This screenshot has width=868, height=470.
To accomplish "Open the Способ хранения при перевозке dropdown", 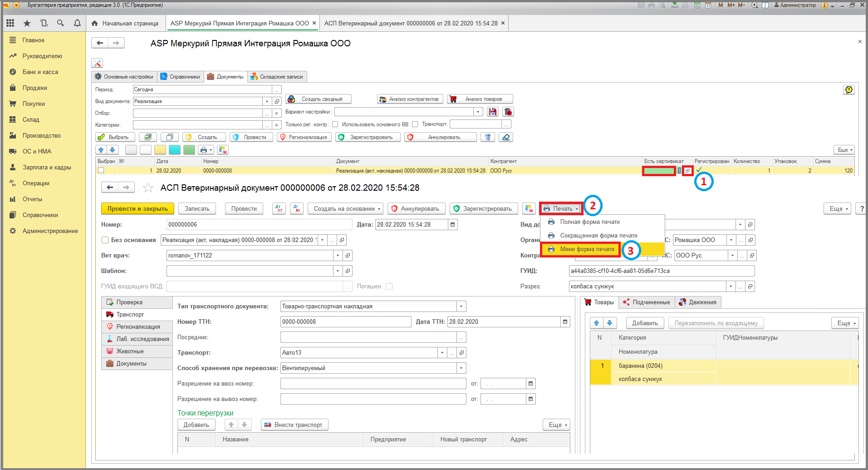I will point(461,368).
